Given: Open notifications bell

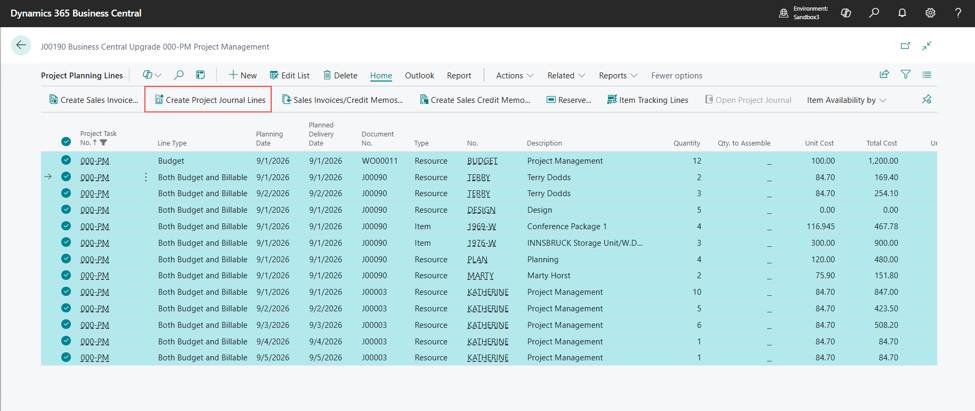Looking at the screenshot, I should point(902,13).
